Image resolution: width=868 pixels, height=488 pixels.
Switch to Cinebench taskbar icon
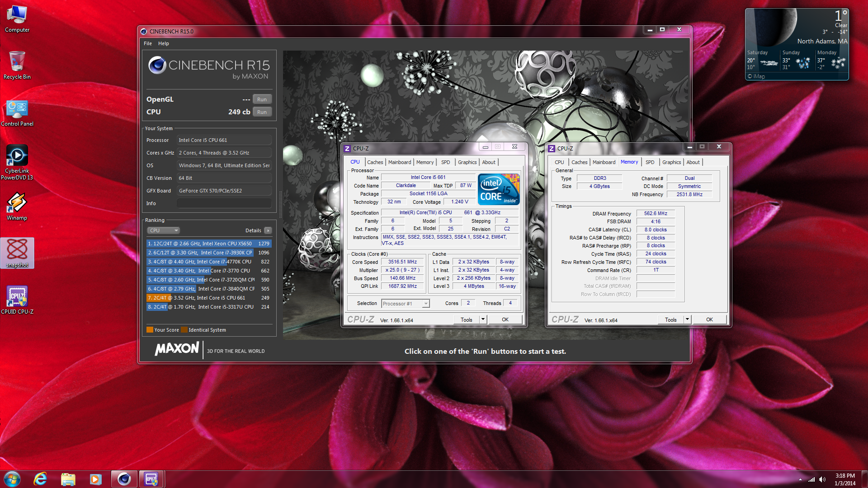124,479
